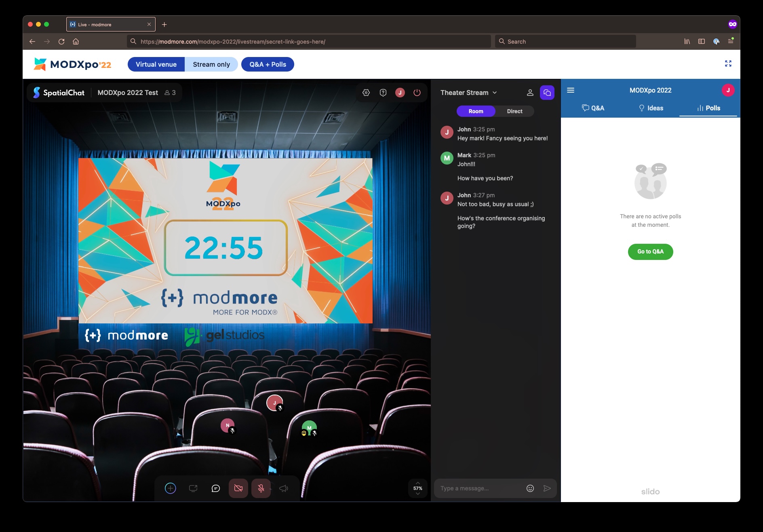This screenshot has width=763, height=532.
Task: Click the 22:55 countdown on stream
Action: click(x=224, y=248)
